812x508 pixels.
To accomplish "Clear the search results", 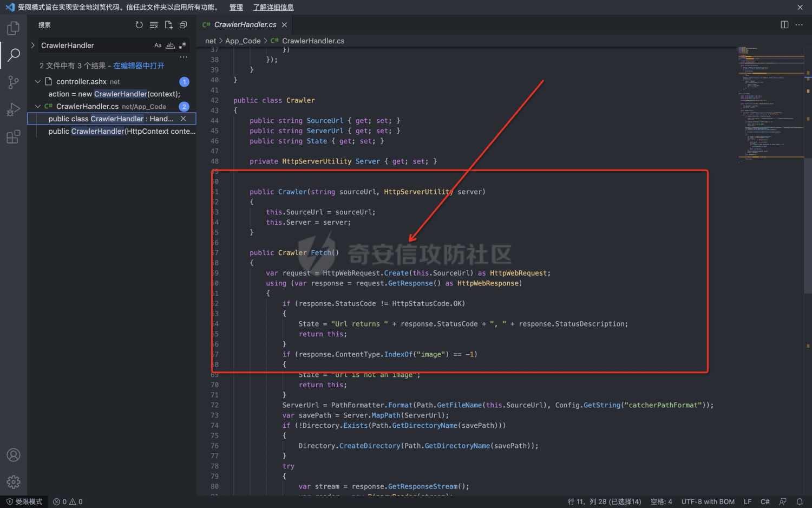I will click(154, 25).
